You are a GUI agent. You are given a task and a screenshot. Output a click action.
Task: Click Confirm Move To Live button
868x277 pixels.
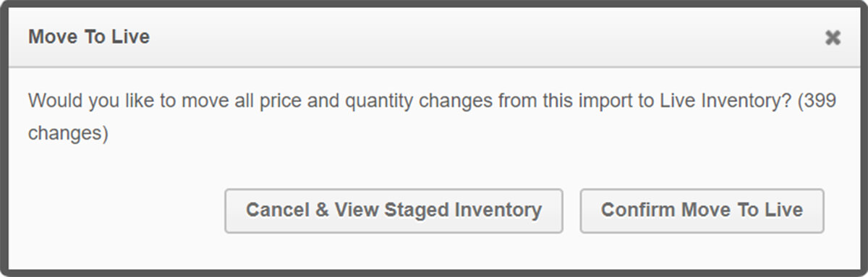(702, 210)
